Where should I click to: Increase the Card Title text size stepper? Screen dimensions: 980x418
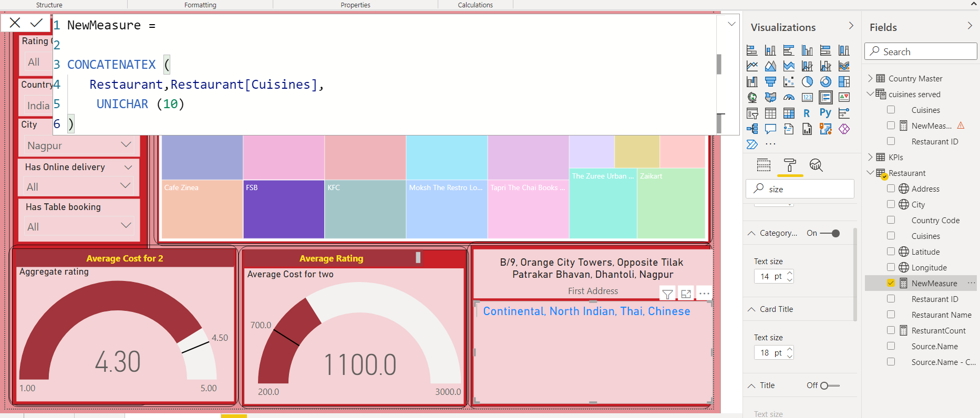(x=790, y=349)
